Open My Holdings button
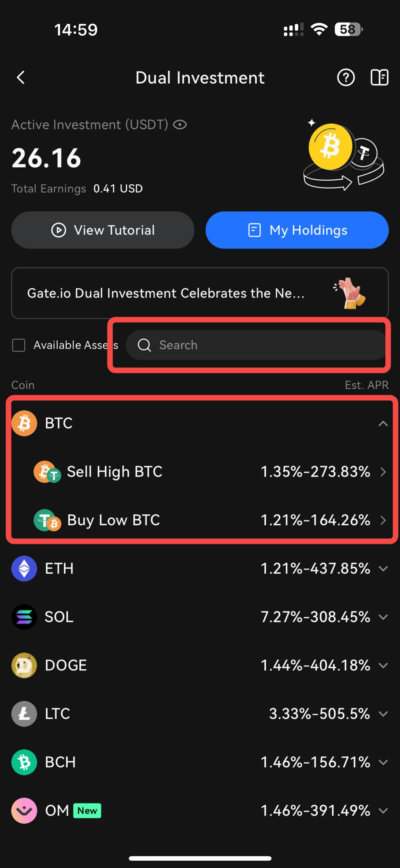This screenshot has height=868, width=400. point(297,230)
